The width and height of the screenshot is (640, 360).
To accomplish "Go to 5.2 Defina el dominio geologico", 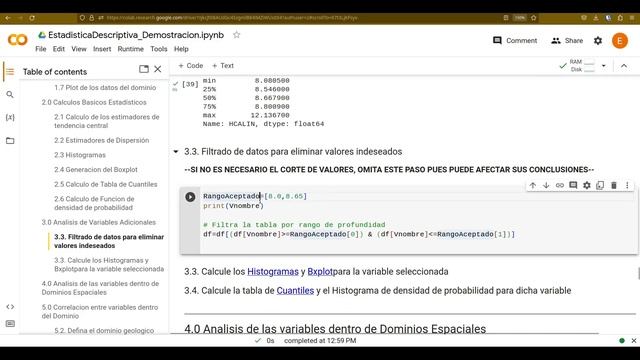I will 104,330.
